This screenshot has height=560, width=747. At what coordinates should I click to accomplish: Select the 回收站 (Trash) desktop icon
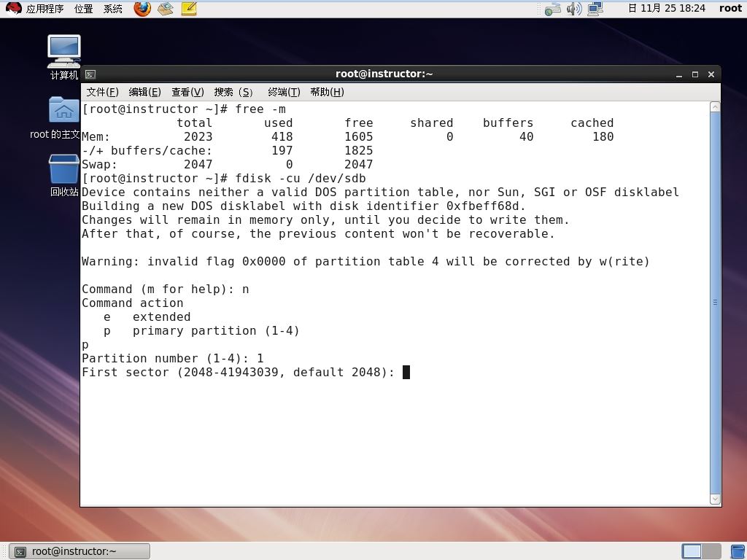click(x=64, y=175)
